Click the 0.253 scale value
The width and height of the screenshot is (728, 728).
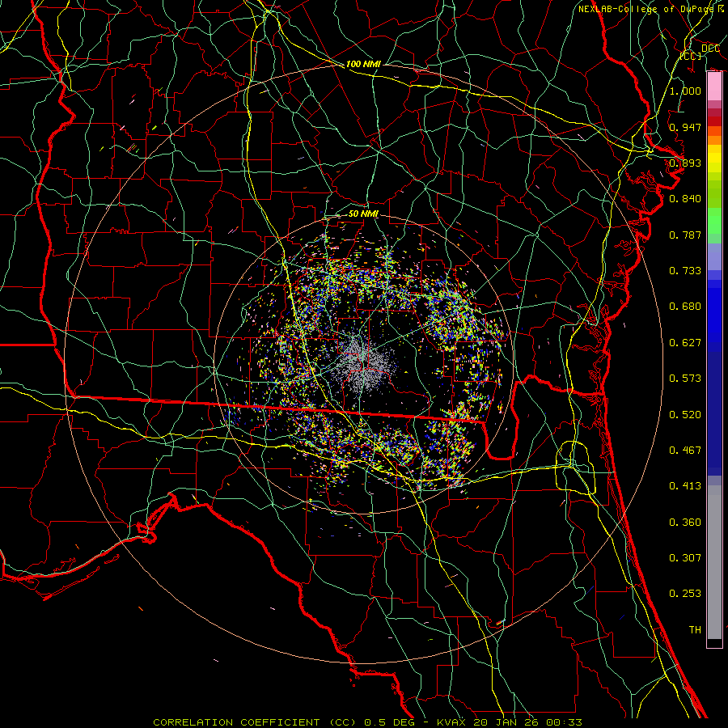(685, 594)
